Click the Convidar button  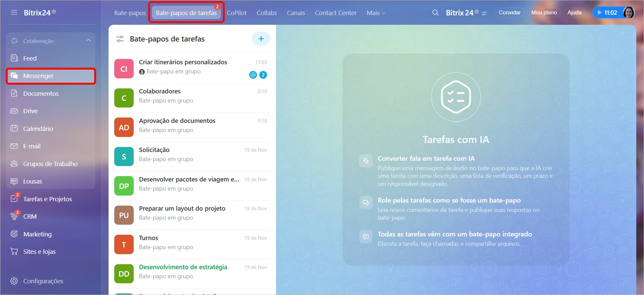509,13
